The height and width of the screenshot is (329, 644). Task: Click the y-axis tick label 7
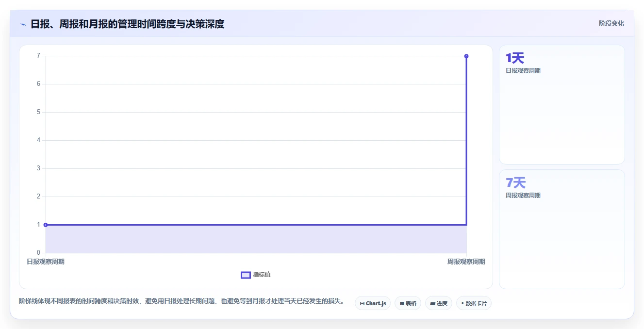pyautogui.click(x=38, y=56)
